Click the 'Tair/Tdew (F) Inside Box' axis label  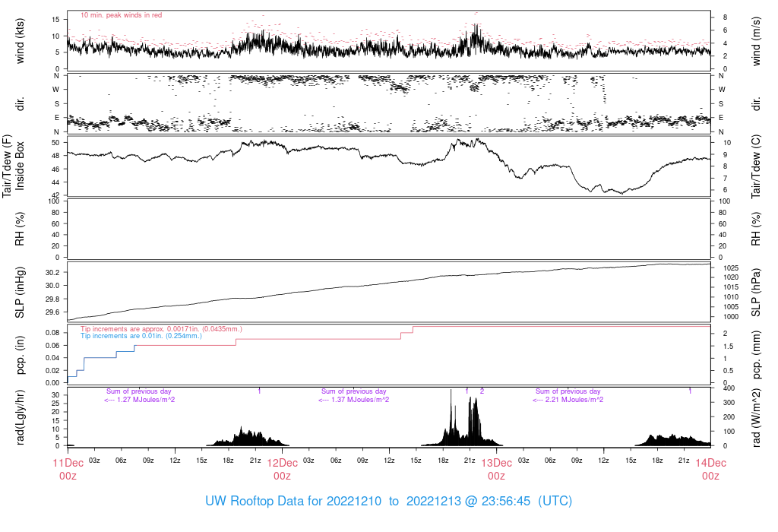pos(13,166)
